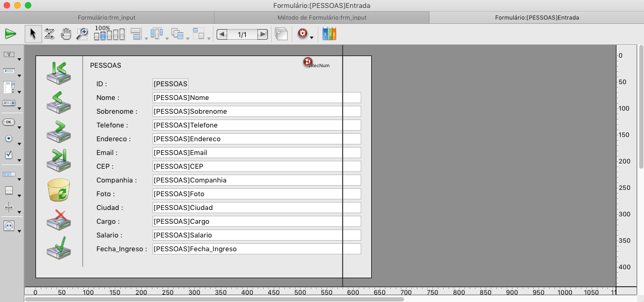Select the check box object tool
The image size is (644, 302).
[x=9, y=155]
